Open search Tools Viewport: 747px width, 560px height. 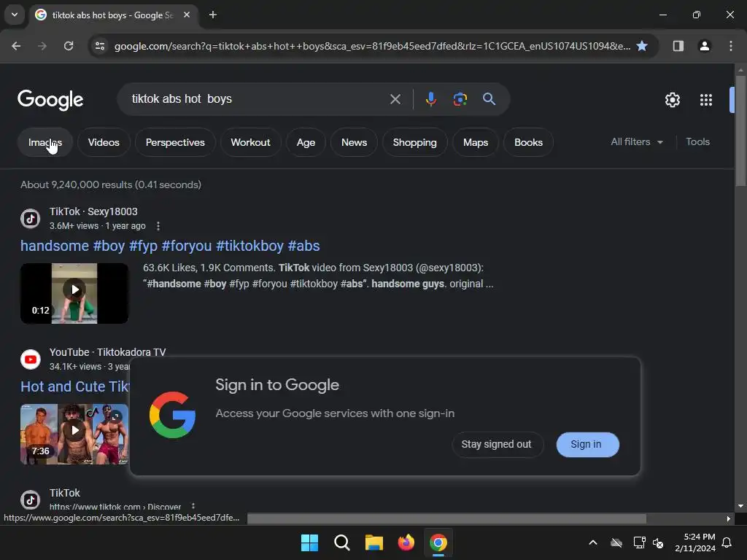tap(697, 142)
